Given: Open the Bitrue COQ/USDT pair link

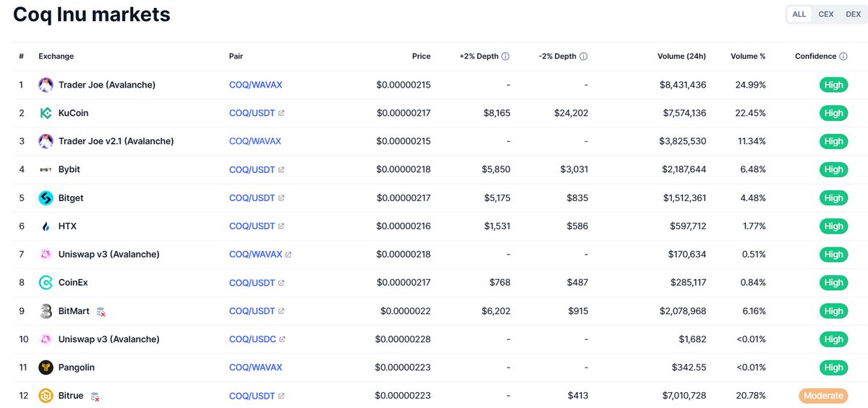Looking at the screenshot, I should (x=252, y=396).
